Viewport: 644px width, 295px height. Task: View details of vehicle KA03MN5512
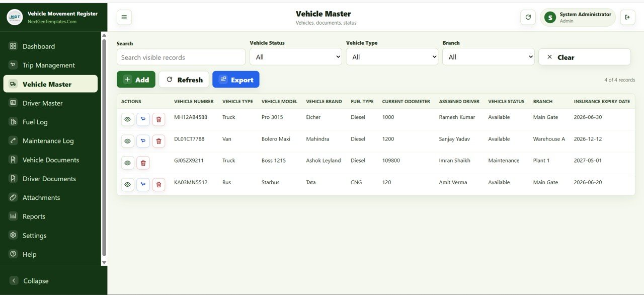[x=128, y=185]
